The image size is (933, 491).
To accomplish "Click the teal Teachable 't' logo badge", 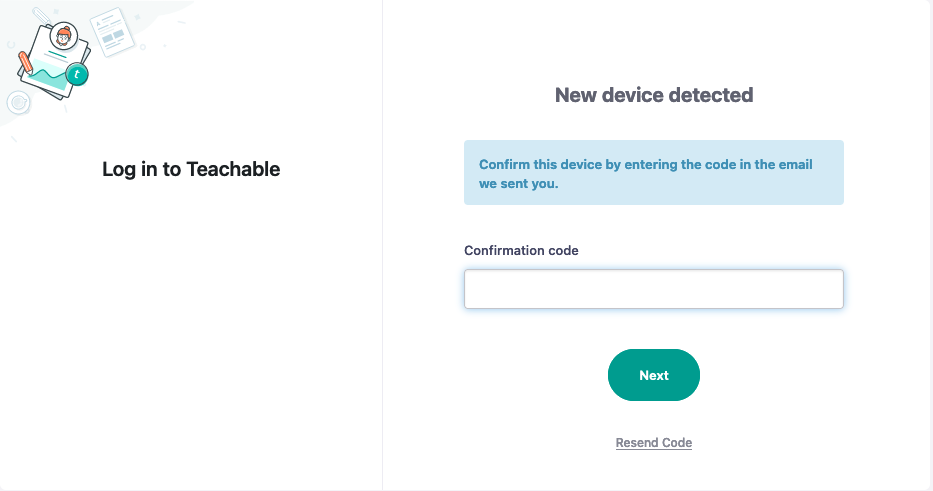I will pyautogui.click(x=77, y=74).
